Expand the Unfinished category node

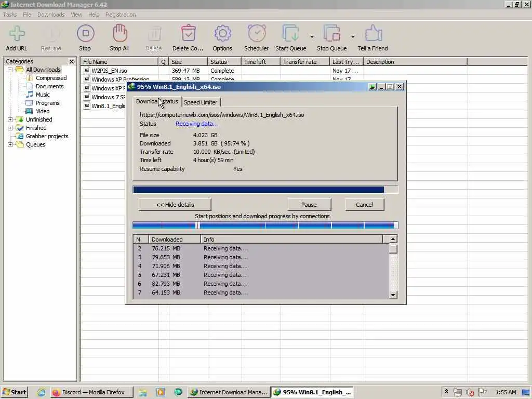[10, 119]
